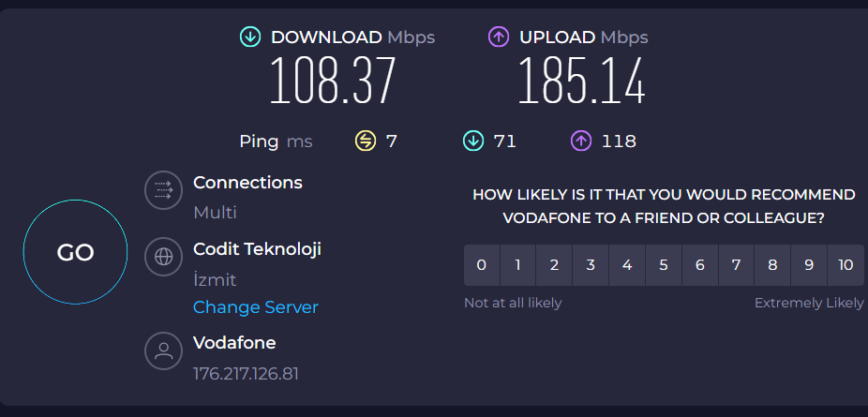Click the upload latency icon next to 118
Image resolution: width=868 pixels, height=417 pixels.
(x=580, y=141)
